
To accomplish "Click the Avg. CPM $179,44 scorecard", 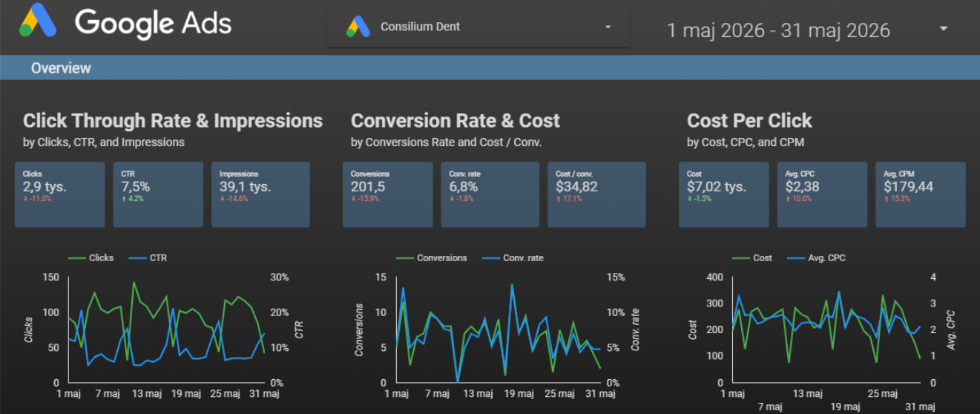I will tap(921, 194).
